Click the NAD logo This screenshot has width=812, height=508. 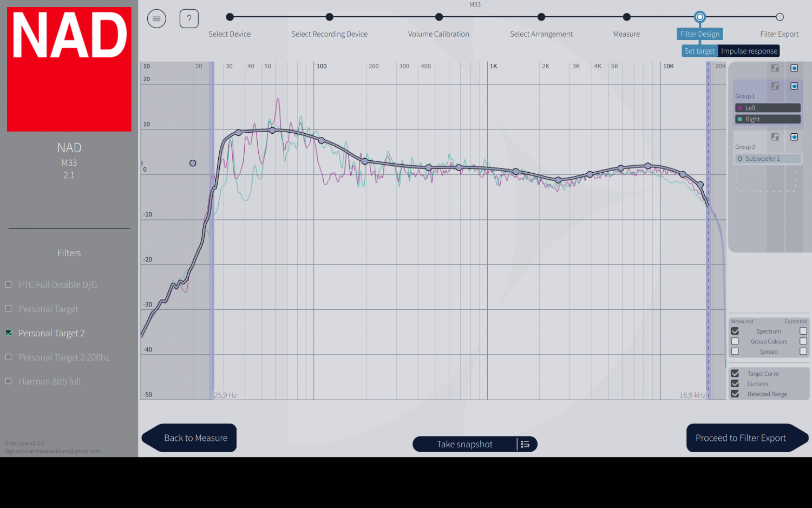(69, 69)
